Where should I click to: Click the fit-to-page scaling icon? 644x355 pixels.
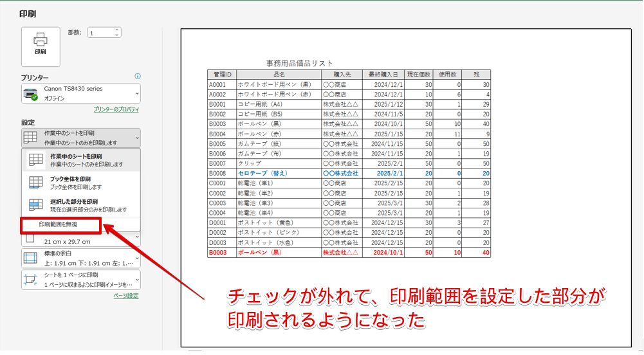click(30, 280)
